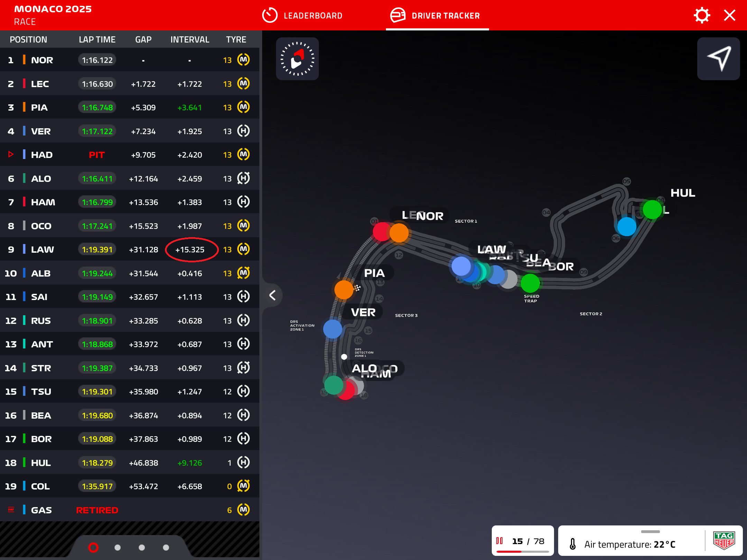Tap the TAG Heuer logo
The image size is (747, 560).
point(724,541)
